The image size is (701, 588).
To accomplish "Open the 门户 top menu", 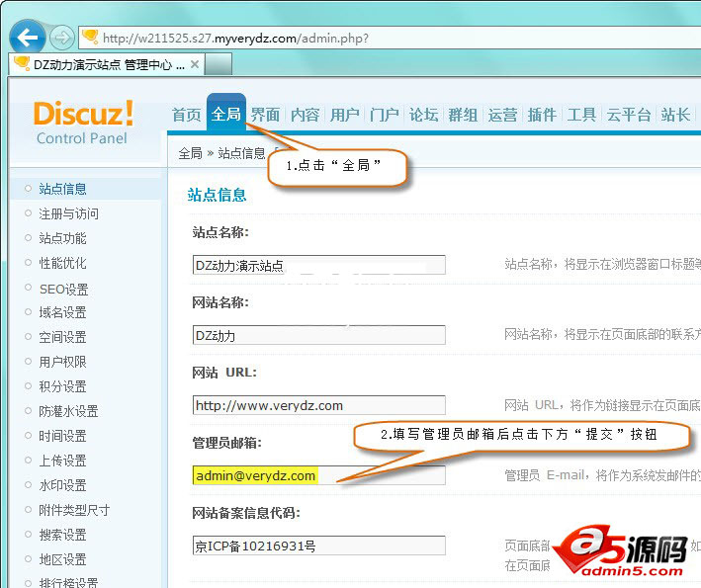I will pos(384,115).
